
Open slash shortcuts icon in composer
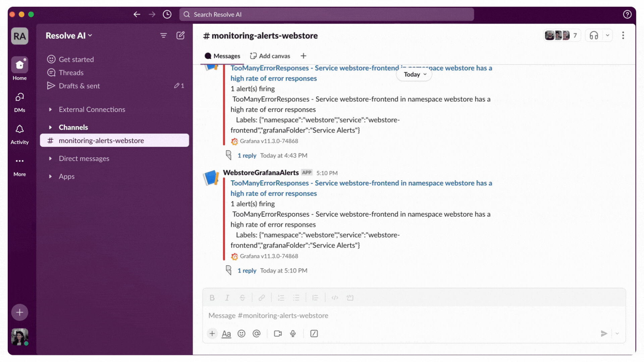tap(314, 334)
